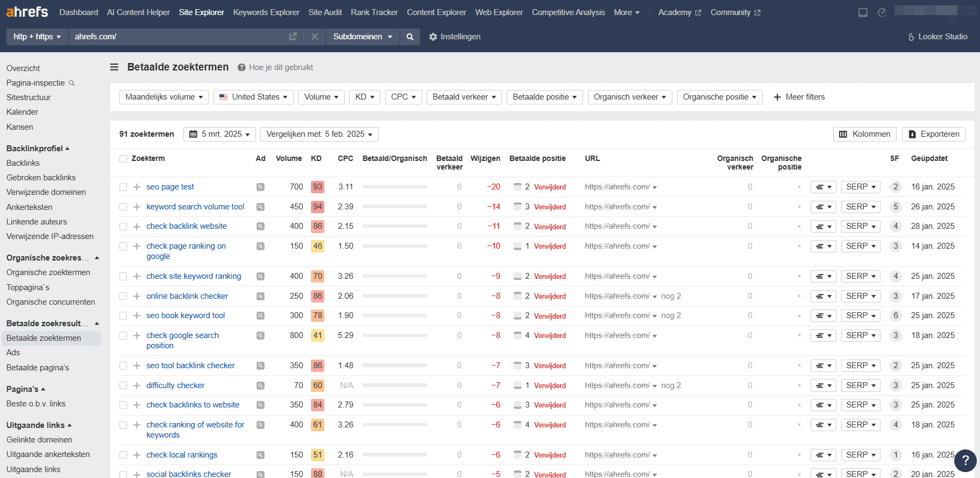980x478 pixels.
Task: Open position history chart for seo page test
Action: click(823, 187)
